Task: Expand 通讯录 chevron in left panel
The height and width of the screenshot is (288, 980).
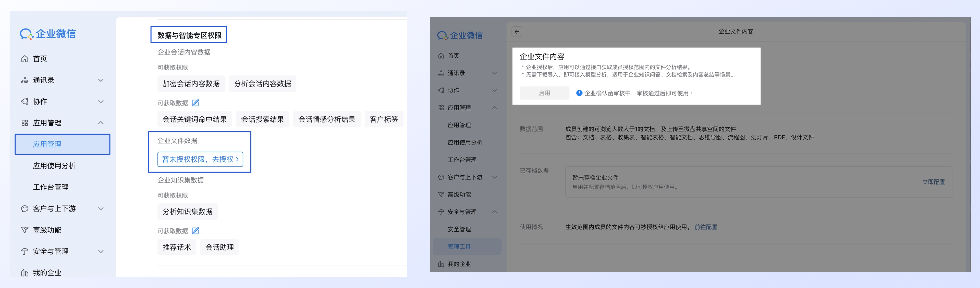Action: click(101, 80)
